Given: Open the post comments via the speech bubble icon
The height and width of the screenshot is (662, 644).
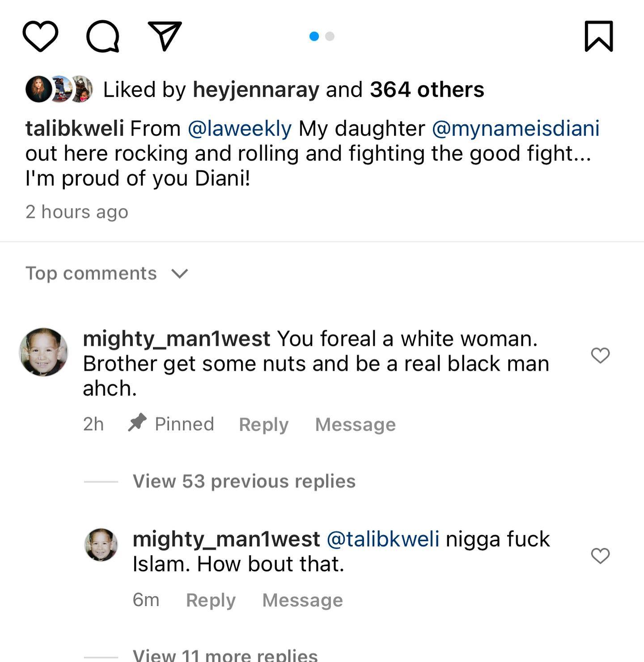Looking at the screenshot, I should pos(102,36).
